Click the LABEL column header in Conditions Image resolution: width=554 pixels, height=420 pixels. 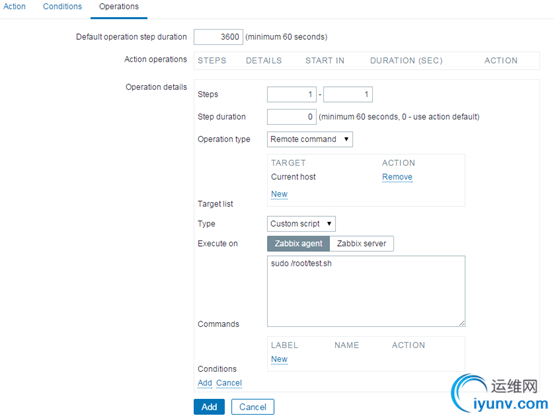[x=284, y=345]
